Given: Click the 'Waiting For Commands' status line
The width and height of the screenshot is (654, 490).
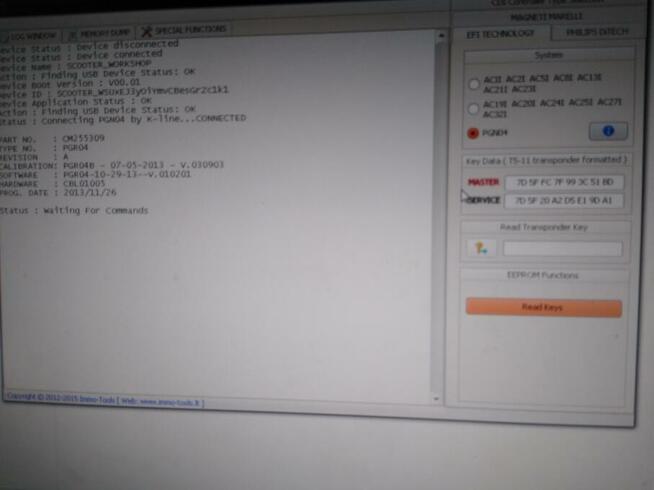Looking at the screenshot, I should coord(74,211).
